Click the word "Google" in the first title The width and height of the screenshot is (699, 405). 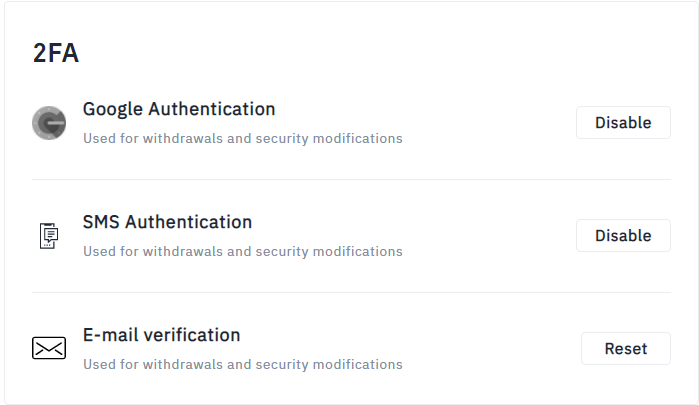click(x=113, y=110)
